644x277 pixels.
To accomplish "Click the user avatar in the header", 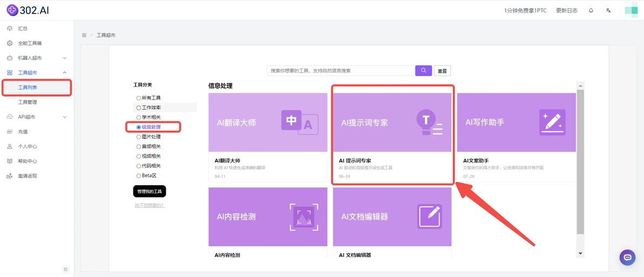I will pos(631,11).
